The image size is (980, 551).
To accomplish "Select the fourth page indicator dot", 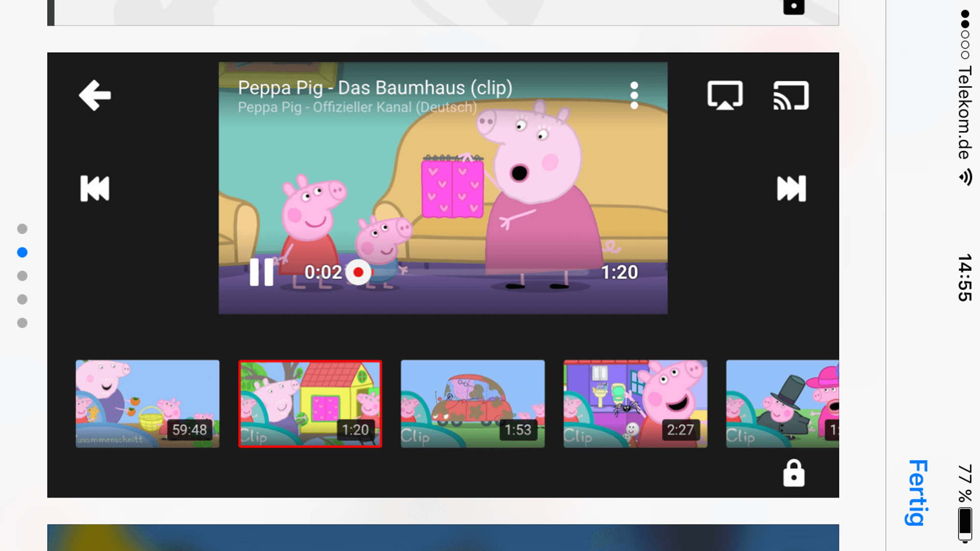I will click(x=22, y=300).
